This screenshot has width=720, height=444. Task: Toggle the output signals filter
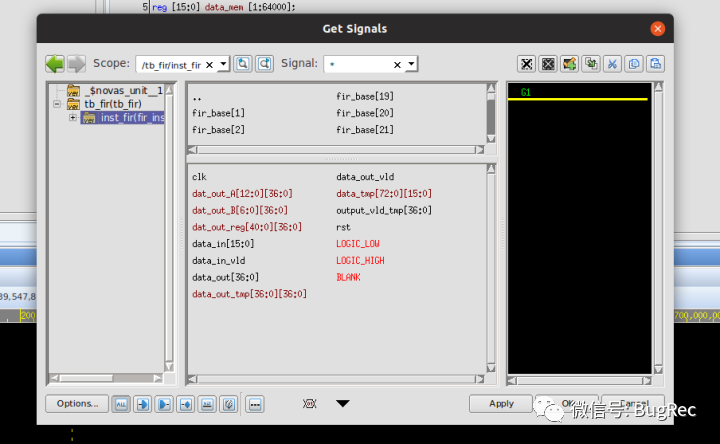pos(164,405)
